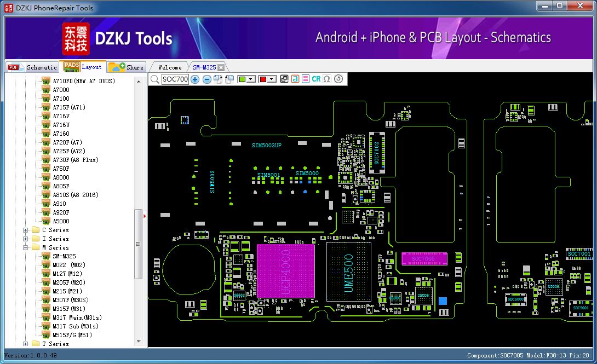Screen dimensions: 597x364
Task: Open M315F (M31) layout
Action: 68,309
